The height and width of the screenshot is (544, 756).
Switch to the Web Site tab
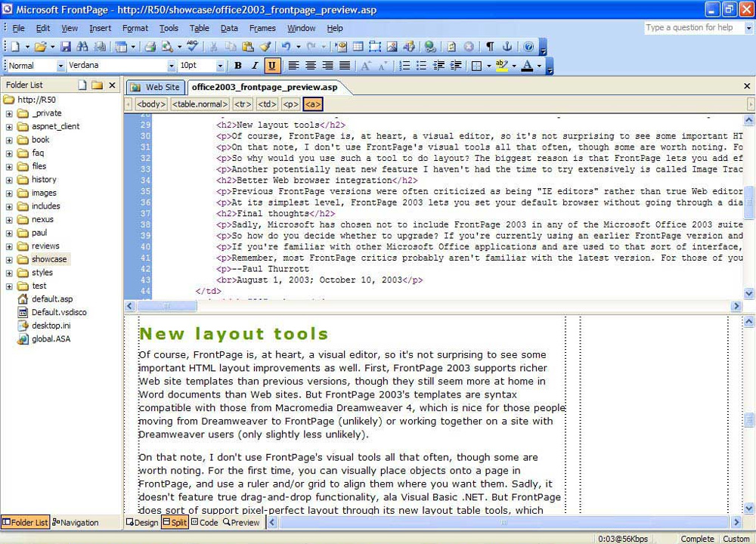156,87
